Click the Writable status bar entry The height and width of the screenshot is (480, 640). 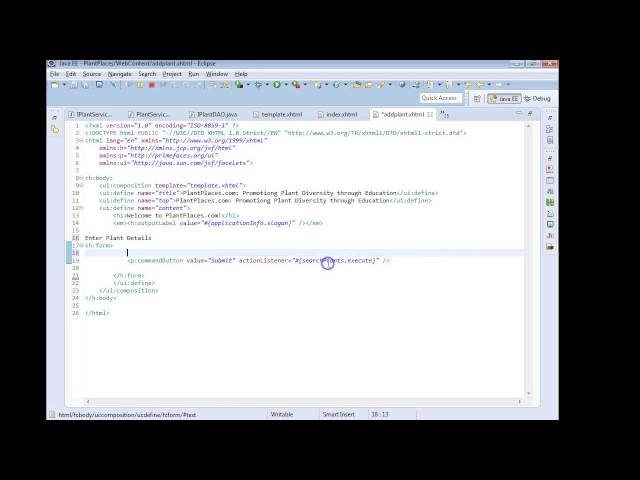282,414
